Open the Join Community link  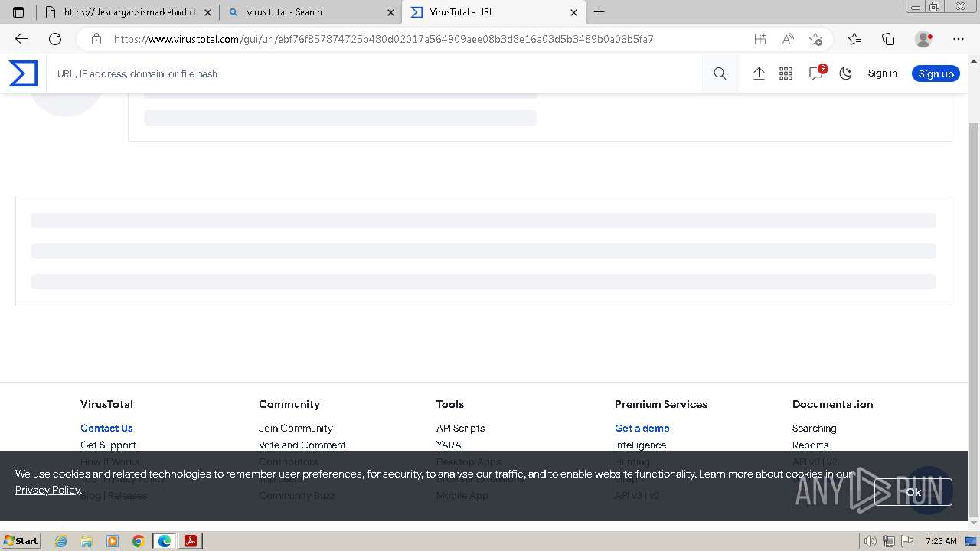click(296, 428)
